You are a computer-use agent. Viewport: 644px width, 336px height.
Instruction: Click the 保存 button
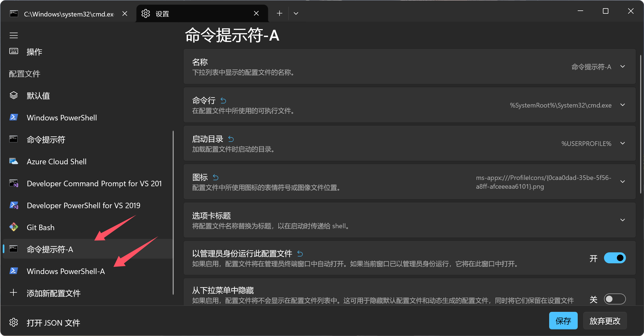point(563,321)
